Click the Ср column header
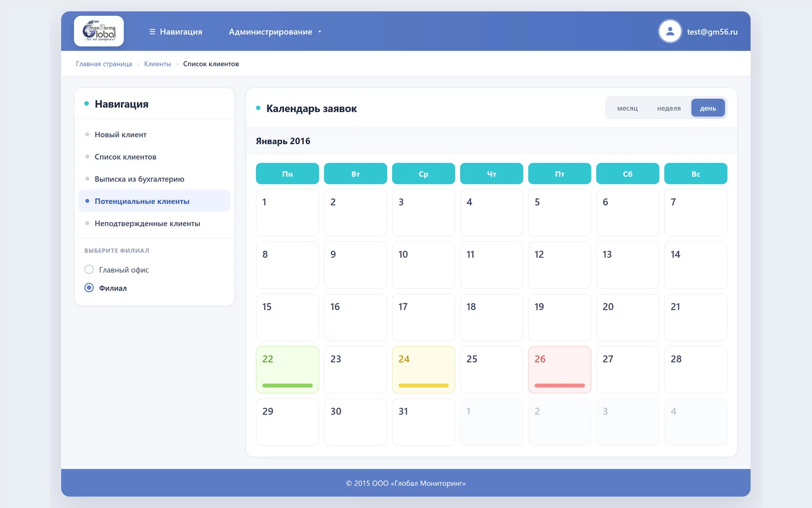The image size is (812, 508). click(423, 174)
